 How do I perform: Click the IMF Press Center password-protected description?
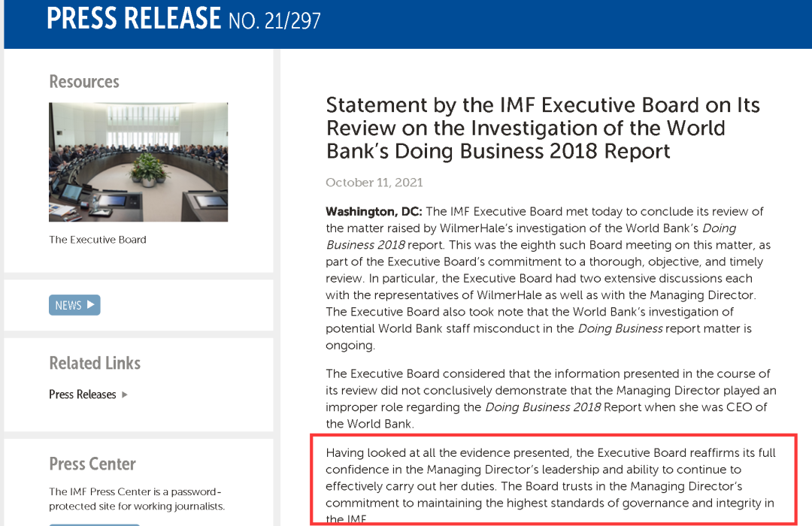137,499
